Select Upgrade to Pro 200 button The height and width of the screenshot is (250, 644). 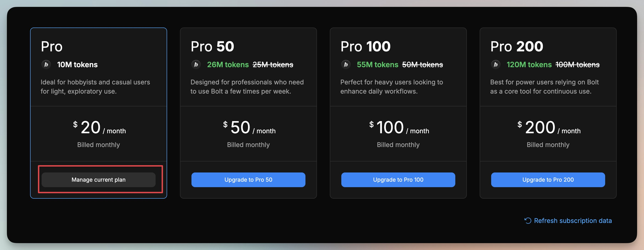click(548, 180)
